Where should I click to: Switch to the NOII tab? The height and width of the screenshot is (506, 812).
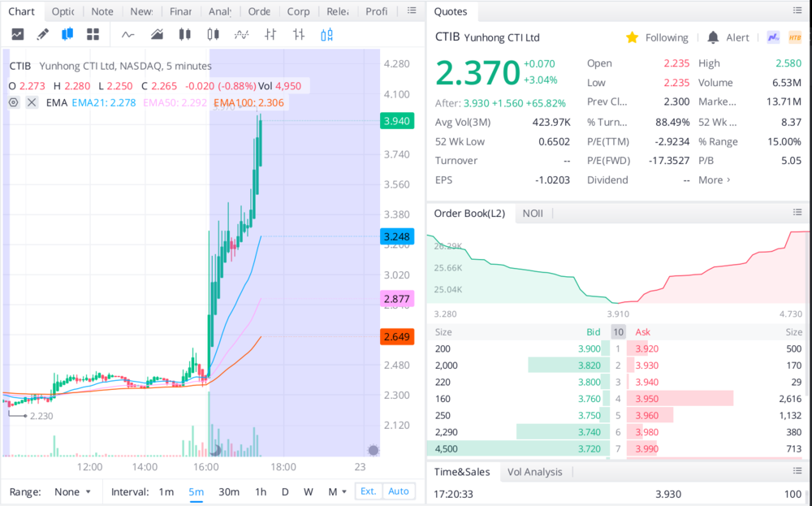point(533,213)
